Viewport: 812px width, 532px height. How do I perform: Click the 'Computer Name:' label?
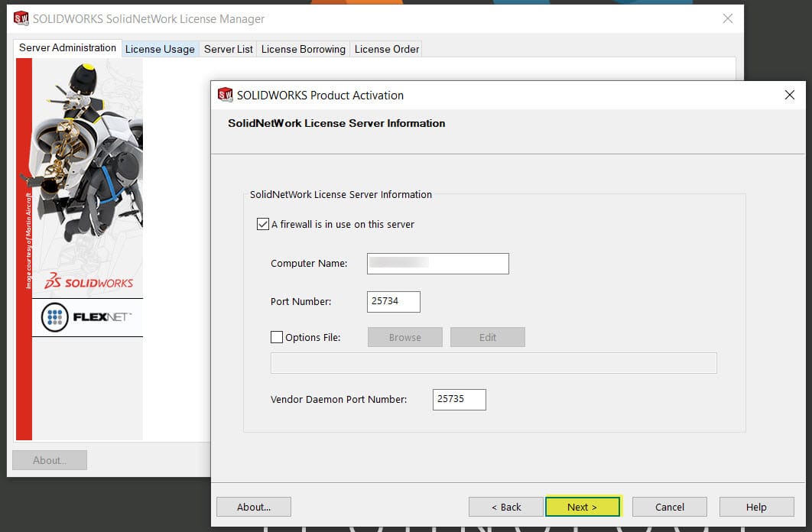click(x=309, y=264)
